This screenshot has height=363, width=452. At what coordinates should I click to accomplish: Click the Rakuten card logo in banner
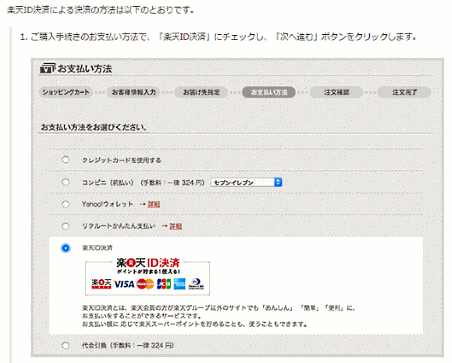[101, 284]
